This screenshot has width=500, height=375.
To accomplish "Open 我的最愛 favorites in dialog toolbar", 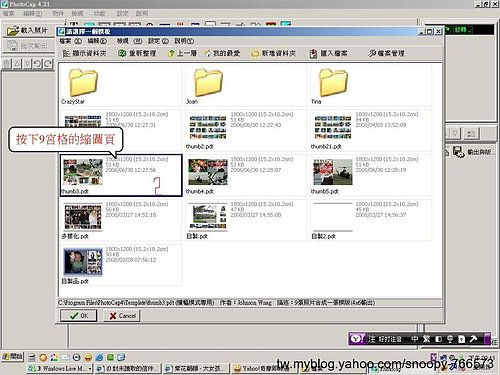I will (x=222, y=53).
